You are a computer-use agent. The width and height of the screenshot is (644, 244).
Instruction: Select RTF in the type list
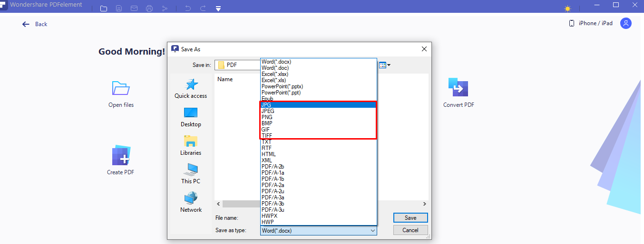tap(319, 148)
